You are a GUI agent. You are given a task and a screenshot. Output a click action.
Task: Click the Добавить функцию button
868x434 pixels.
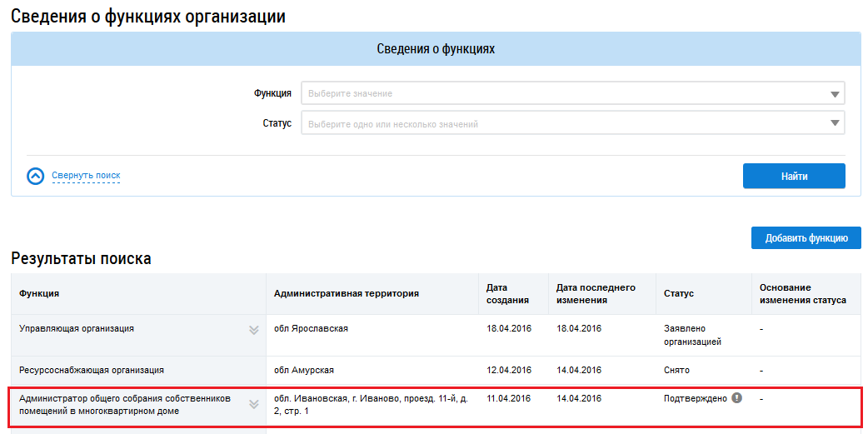coord(806,237)
